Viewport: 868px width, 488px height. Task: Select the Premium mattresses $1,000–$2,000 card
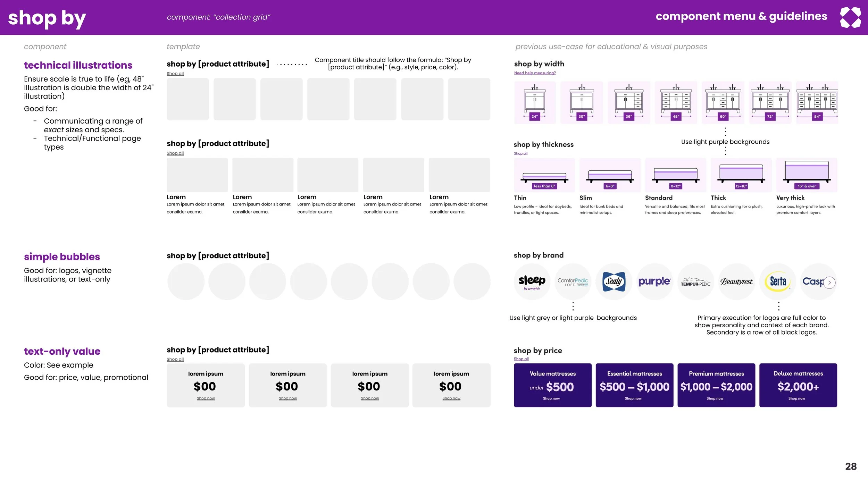tap(716, 385)
